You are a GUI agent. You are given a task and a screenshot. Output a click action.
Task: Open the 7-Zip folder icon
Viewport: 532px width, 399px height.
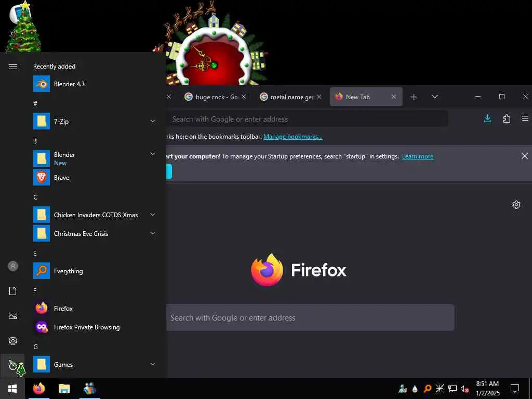click(x=42, y=121)
